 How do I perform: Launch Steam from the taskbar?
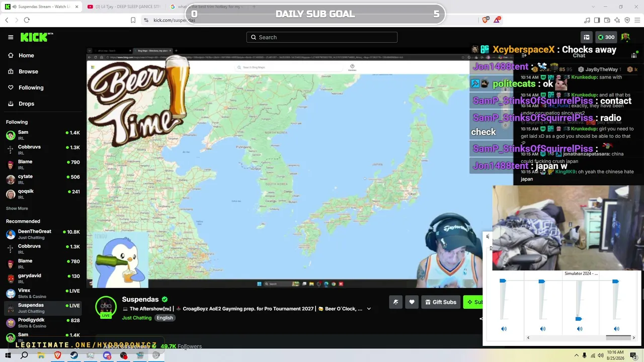pyautogui.click(x=74, y=355)
